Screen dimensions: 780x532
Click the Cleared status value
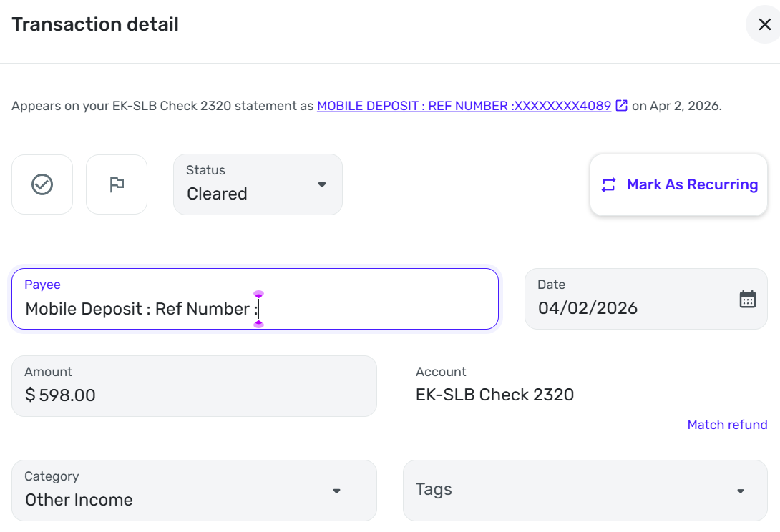click(x=218, y=194)
